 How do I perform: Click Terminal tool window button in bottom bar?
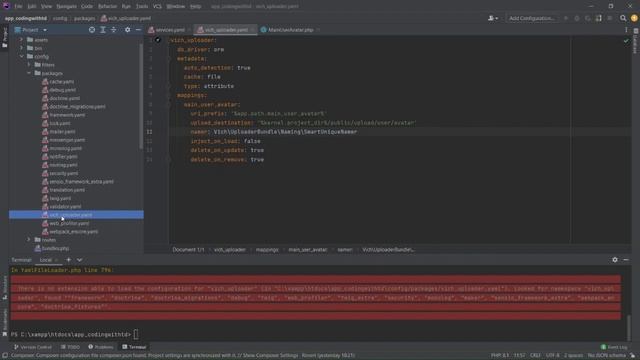(134, 347)
